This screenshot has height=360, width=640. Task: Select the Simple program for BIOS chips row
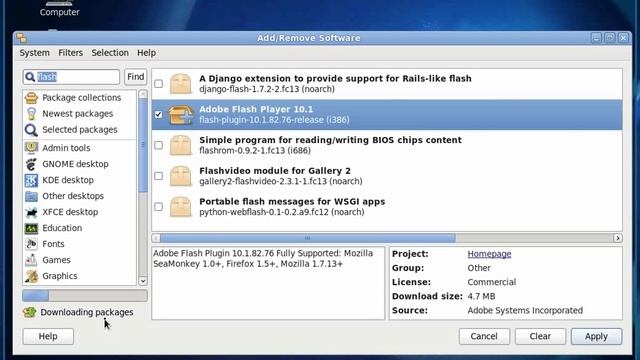coord(387,145)
